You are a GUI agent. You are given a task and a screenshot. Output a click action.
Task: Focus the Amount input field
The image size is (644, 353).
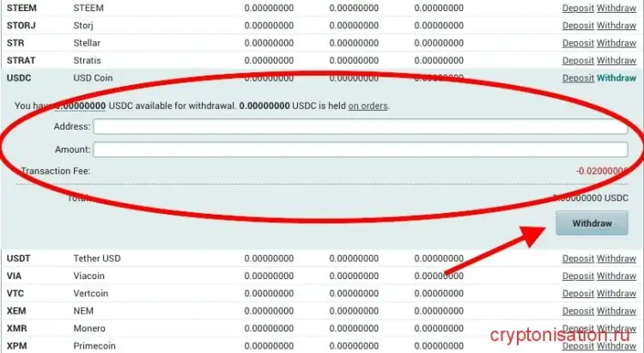click(x=360, y=149)
